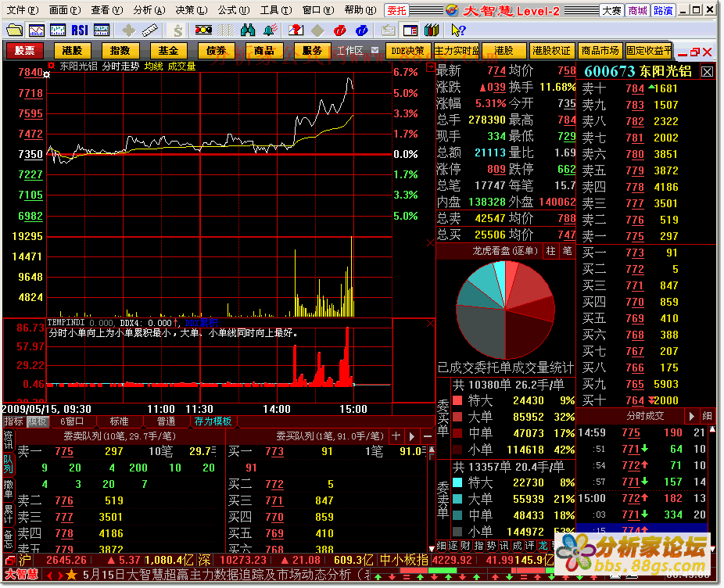Toggle 均线 average line legend
The height and width of the screenshot is (588, 724).
[153, 66]
